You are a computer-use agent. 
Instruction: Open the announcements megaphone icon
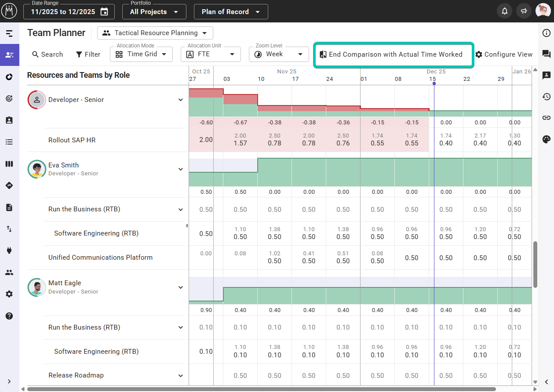(x=524, y=11)
